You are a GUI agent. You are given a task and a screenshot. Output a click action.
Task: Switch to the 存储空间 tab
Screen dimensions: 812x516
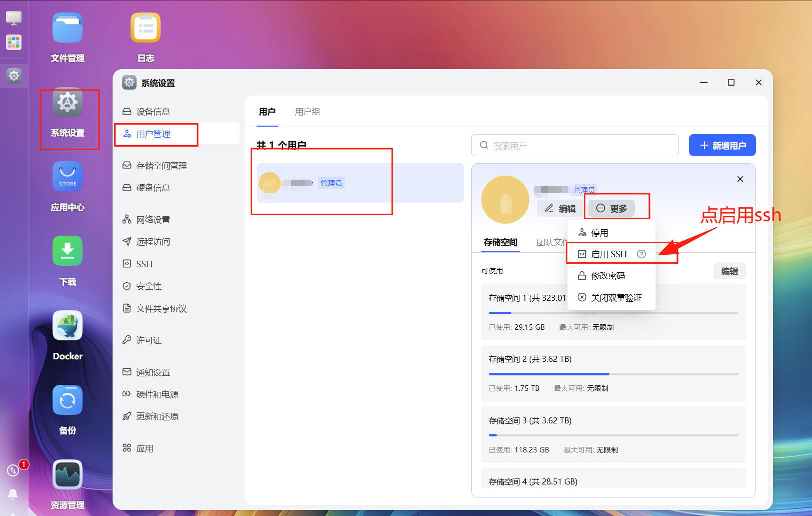click(500, 242)
